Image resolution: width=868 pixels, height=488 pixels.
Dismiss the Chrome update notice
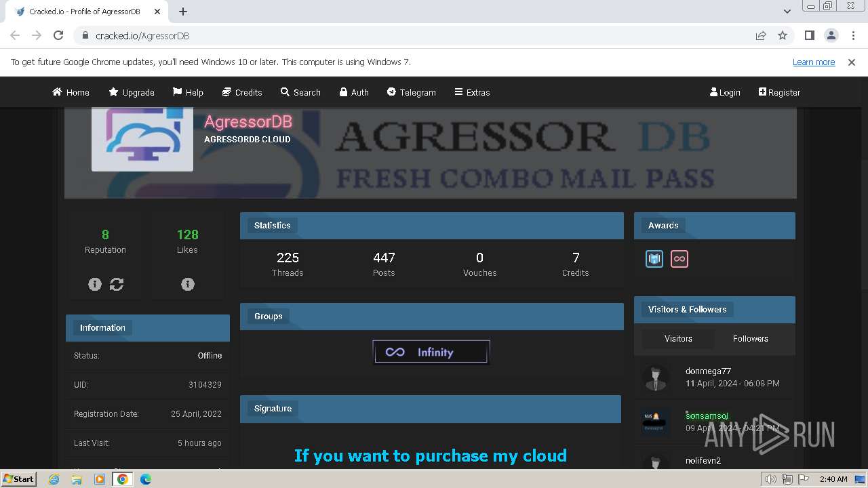point(852,62)
